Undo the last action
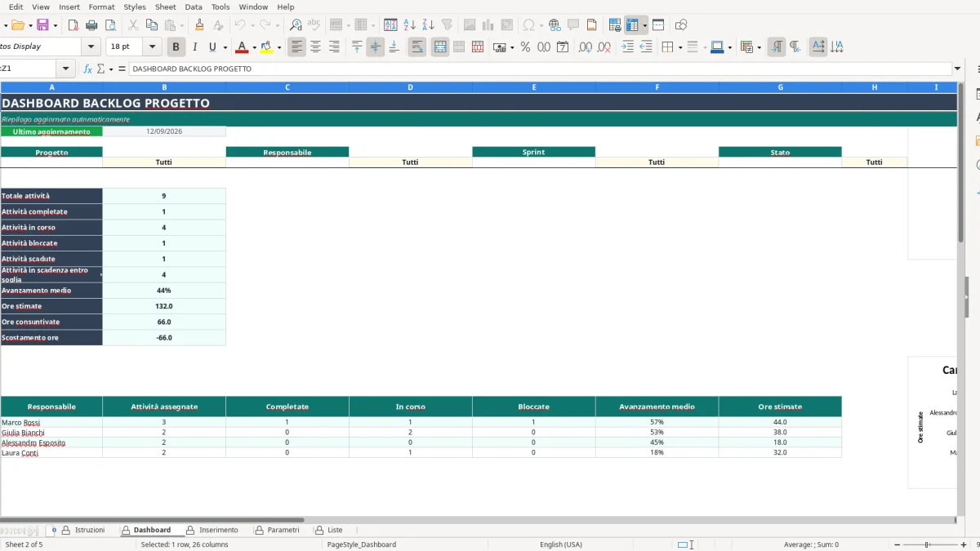 pos(239,25)
